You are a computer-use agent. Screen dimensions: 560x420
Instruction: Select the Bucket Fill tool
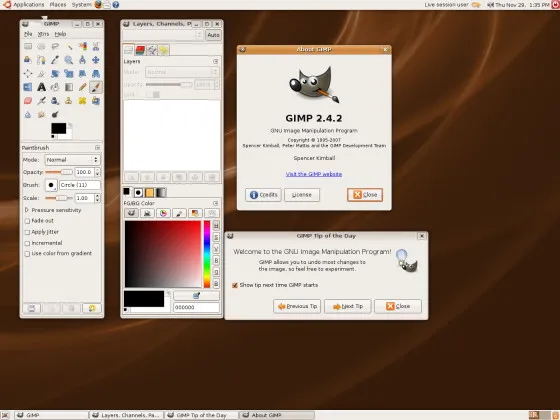(x=55, y=87)
